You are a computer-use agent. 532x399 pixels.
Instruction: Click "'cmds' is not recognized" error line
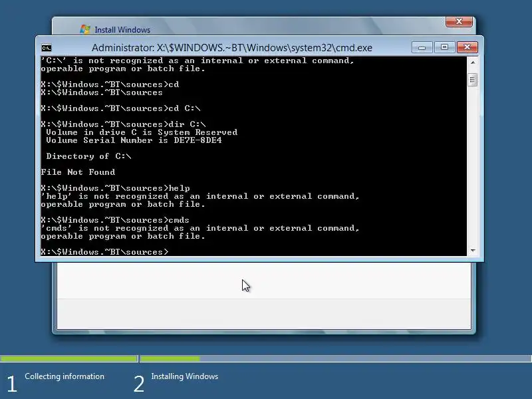(200, 228)
